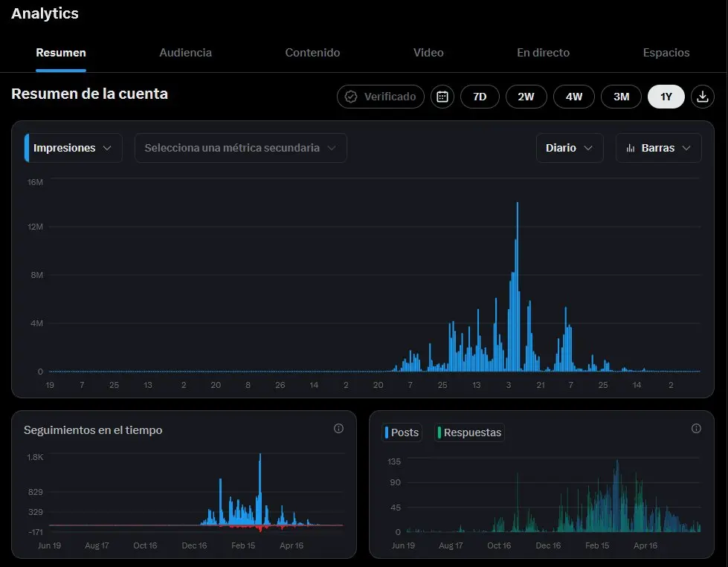The image size is (728, 567).
Task: Click the tallest impressions bar in chart
Action: click(x=518, y=287)
